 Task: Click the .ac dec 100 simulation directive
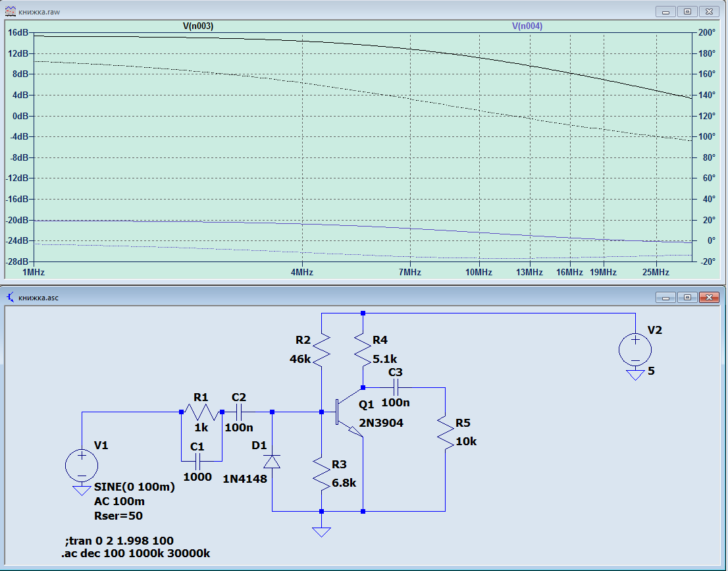[136, 553]
